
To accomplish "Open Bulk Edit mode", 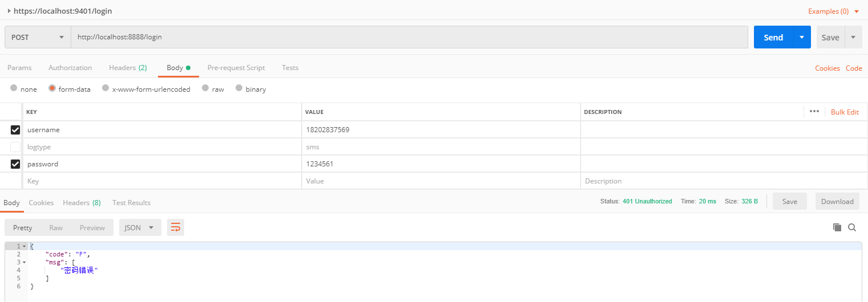I will [x=845, y=112].
